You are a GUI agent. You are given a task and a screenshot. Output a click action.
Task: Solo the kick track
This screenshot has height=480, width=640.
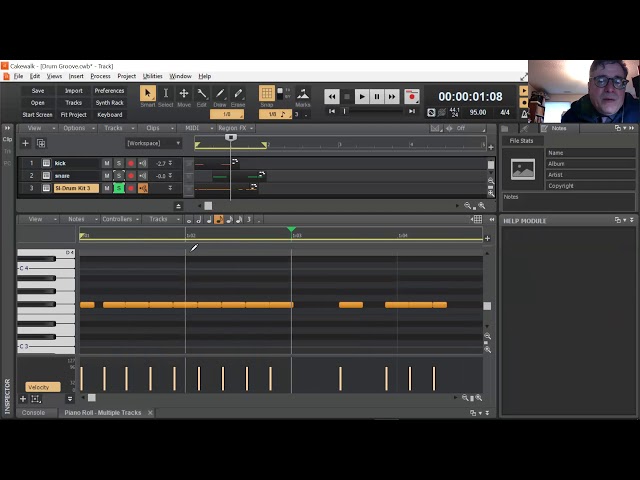pyautogui.click(x=119, y=163)
